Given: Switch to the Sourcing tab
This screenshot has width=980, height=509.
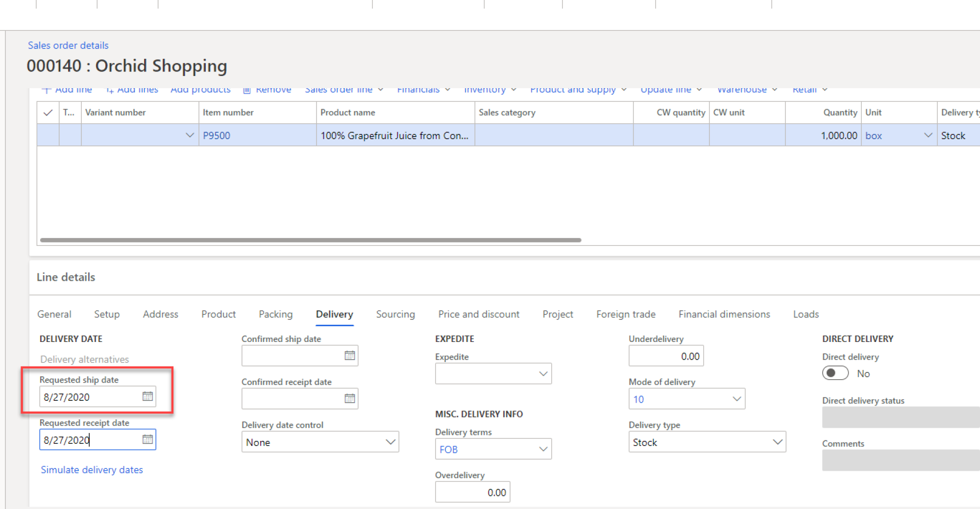Looking at the screenshot, I should (395, 314).
